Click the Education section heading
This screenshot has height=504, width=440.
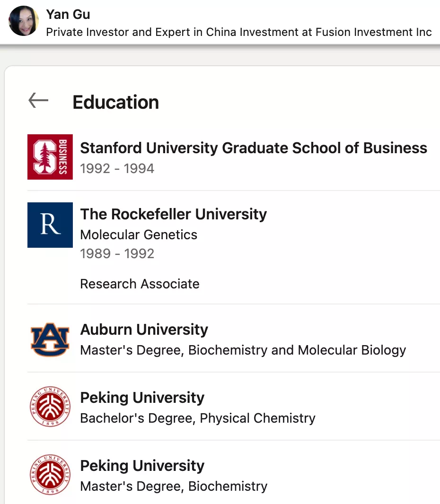[x=116, y=102]
